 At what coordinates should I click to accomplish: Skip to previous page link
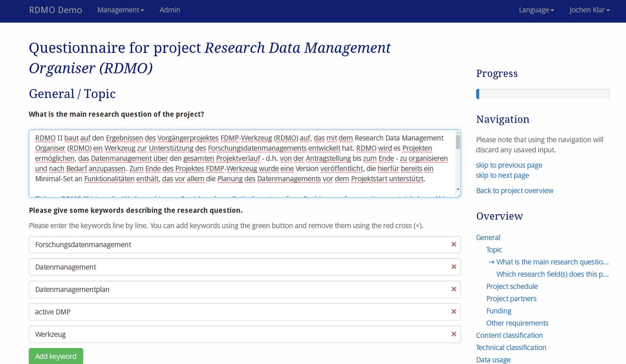tap(509, 165)
